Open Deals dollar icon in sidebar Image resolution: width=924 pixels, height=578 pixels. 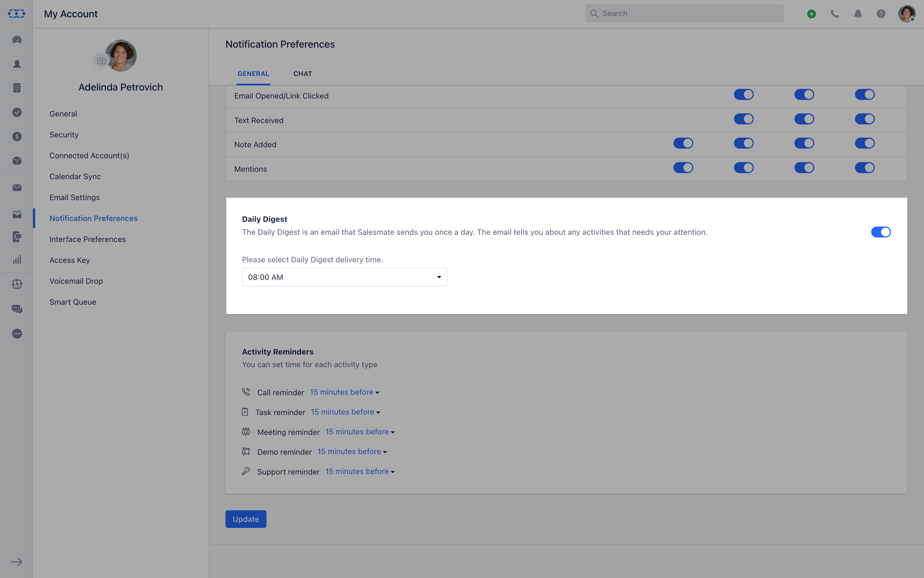click(17, 137)
